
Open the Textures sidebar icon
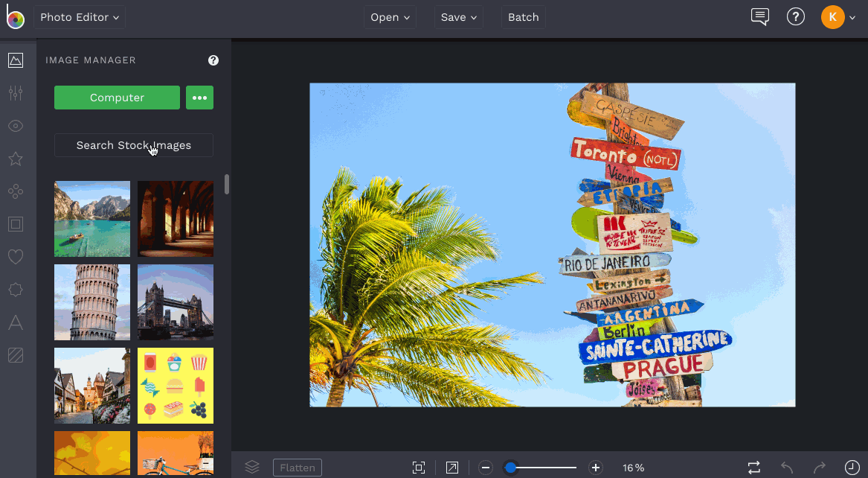[x=16, y=355]
